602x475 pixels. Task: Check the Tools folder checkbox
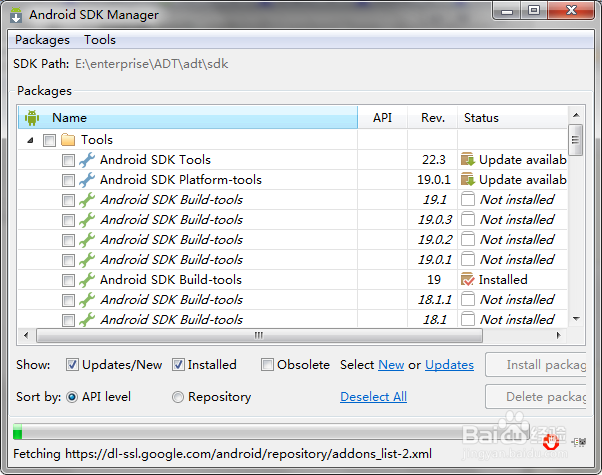(x=49, y=140)
